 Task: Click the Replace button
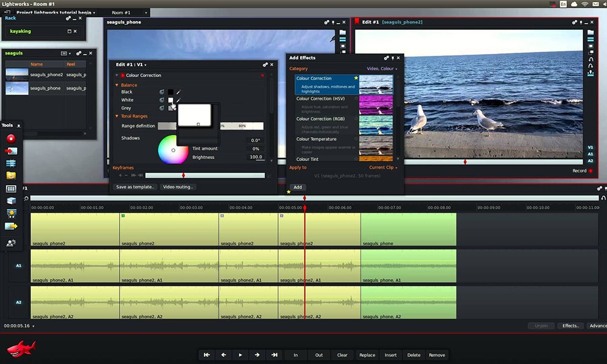coord(367,355)
